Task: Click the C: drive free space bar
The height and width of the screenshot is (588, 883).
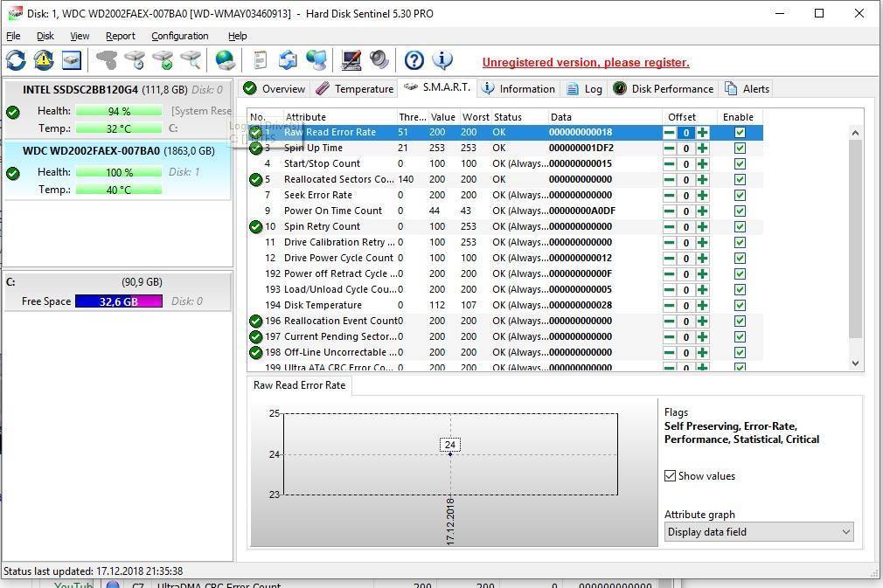Action: tap(118, 301)
